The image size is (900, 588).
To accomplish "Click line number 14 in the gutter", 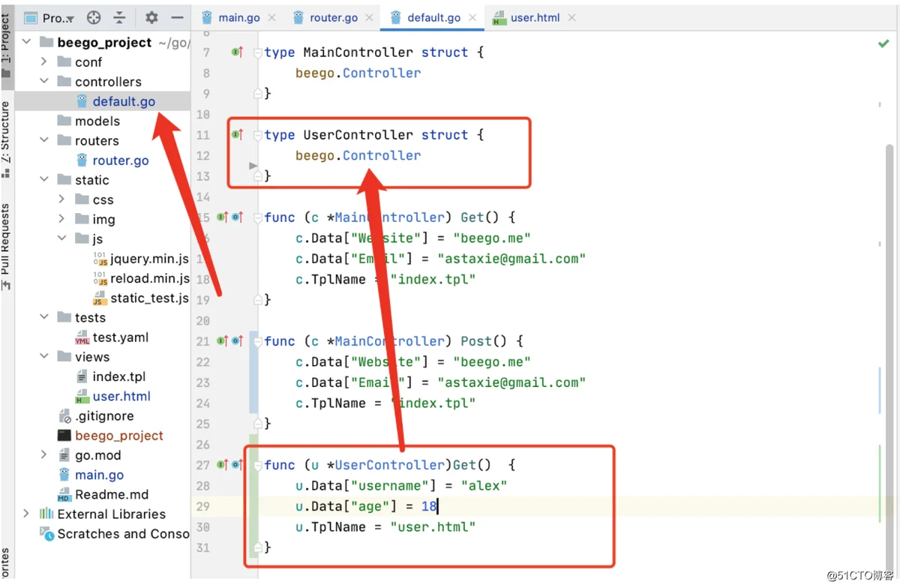I will [x=202, y=197].
